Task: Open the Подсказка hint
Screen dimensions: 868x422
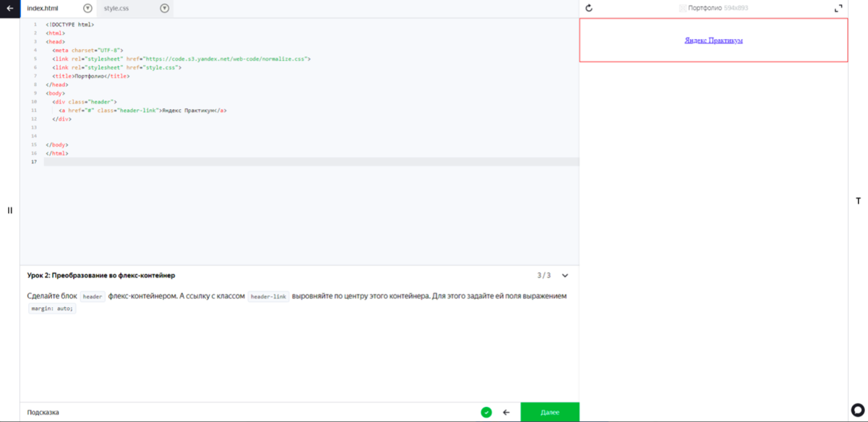Action: point(43,412)
